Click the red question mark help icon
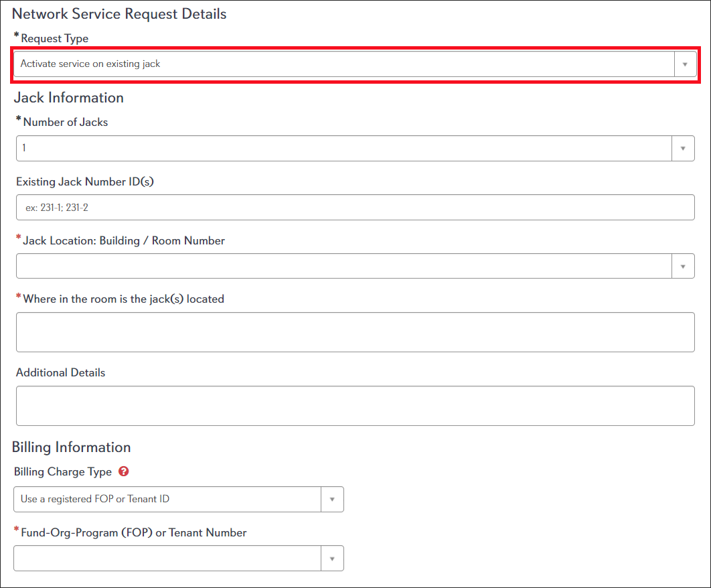The image size is (711, 588). (x=123, y=471)
